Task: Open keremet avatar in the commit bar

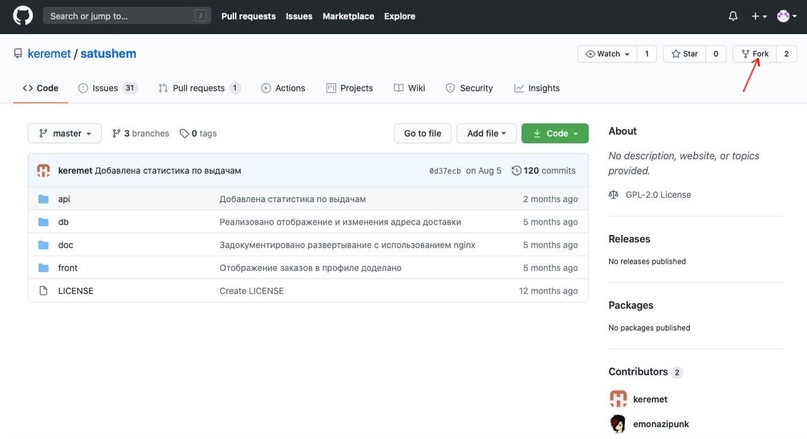Action: pos(43,170)
